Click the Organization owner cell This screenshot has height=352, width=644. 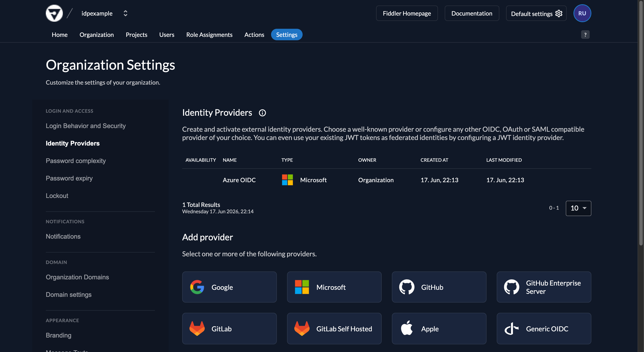[376, 180]
